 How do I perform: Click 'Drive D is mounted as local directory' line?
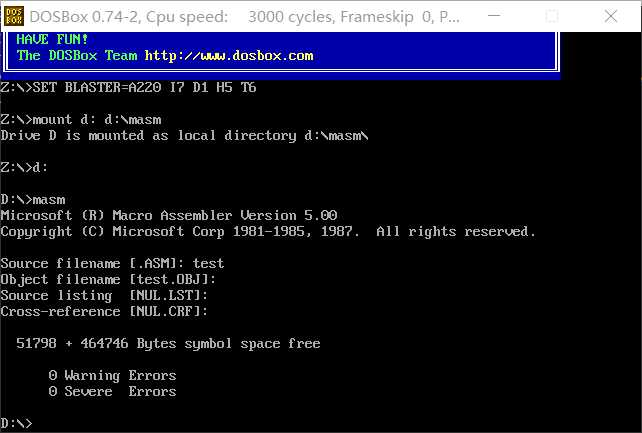coord(185,135)
